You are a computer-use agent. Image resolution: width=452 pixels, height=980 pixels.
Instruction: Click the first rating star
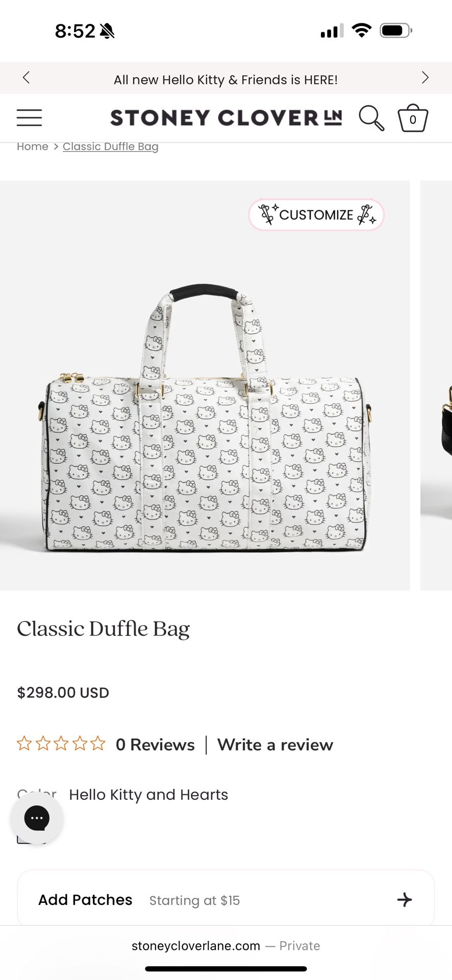(24, 744)
